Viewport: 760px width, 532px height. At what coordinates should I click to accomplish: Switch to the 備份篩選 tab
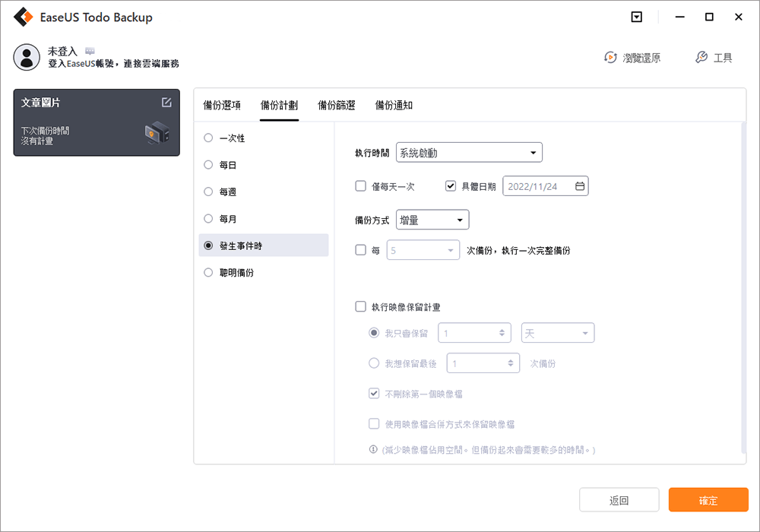336,105
